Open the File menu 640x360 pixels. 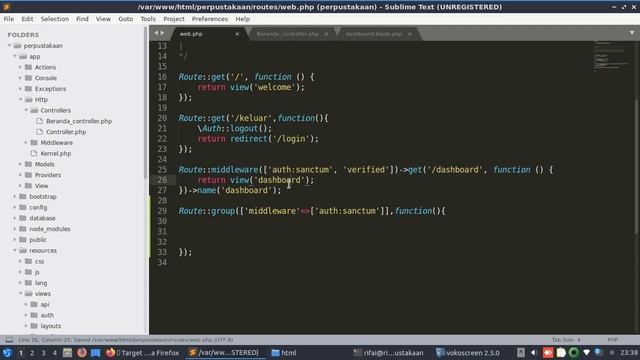tap(9, 19)
